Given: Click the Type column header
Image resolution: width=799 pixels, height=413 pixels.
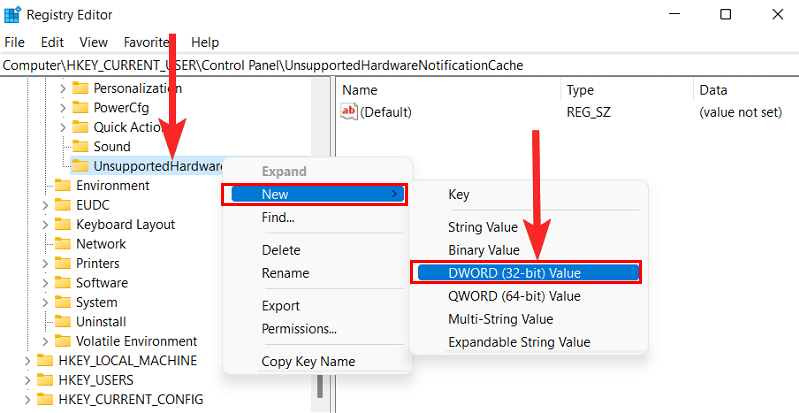Looking at the screenshot, I should click(x=580, y=90).
